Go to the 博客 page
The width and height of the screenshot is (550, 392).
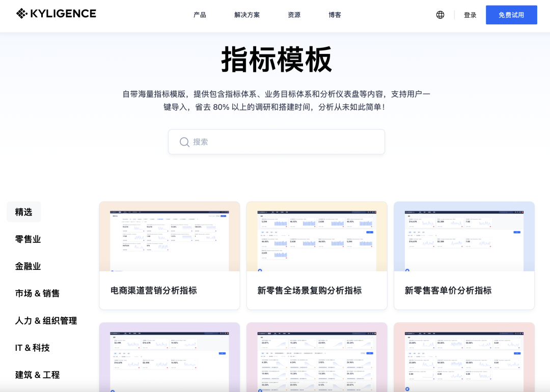335,15
